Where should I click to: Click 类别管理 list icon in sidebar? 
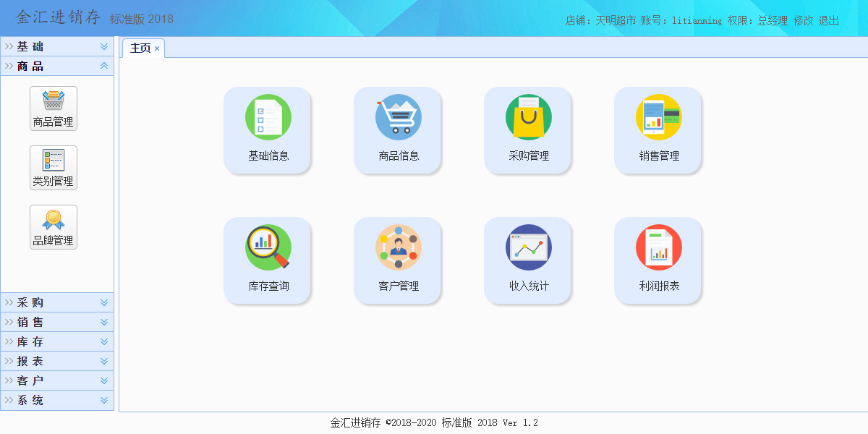[54, 161]
